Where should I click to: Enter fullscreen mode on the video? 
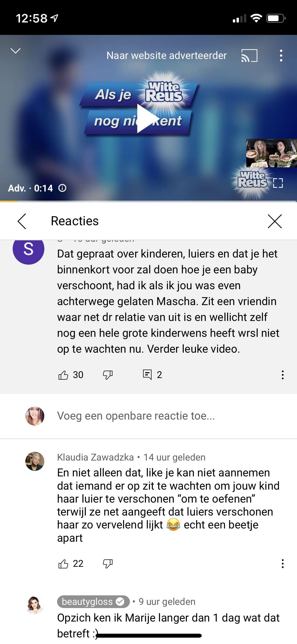coord(278,183)
